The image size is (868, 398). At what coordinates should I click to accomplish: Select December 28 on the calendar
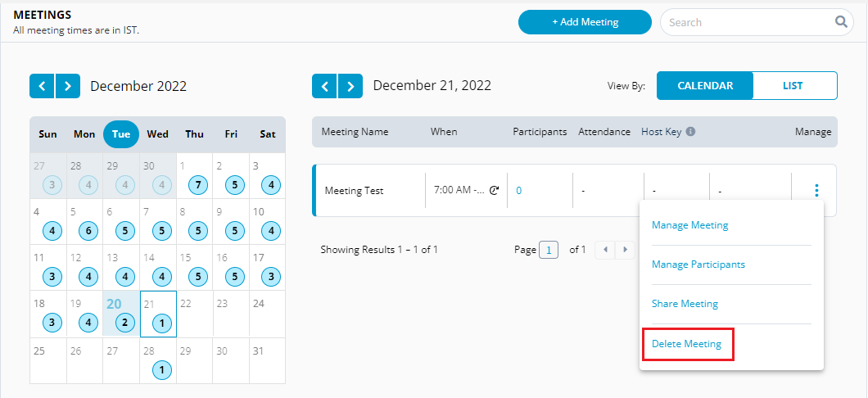(161, 363)
